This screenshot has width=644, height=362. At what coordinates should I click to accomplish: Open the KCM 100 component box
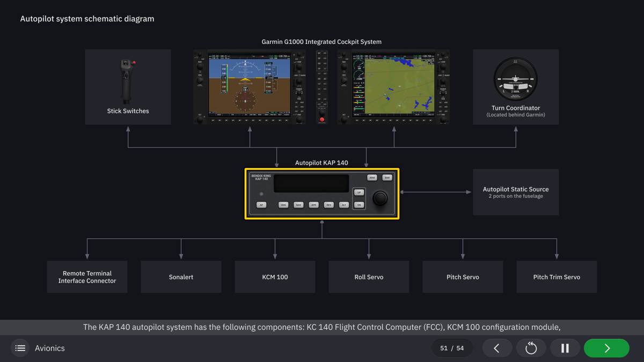tap(275, 277)
